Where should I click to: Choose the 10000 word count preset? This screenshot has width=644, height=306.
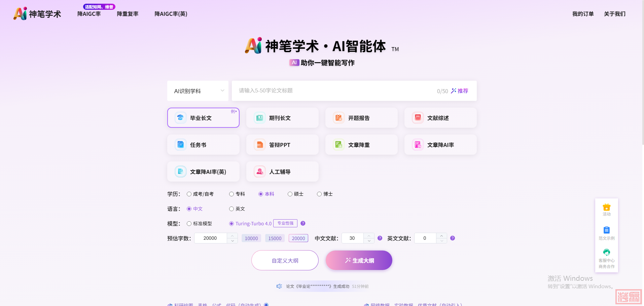tap(251, 238)
